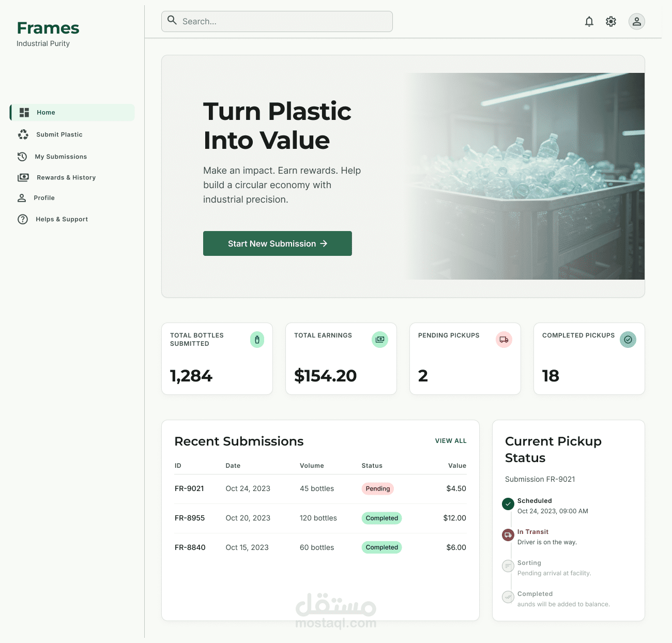This screenshot has width=672, height=643.
Task: Click the $154.20 total earnings value
Action: point(326,376)
